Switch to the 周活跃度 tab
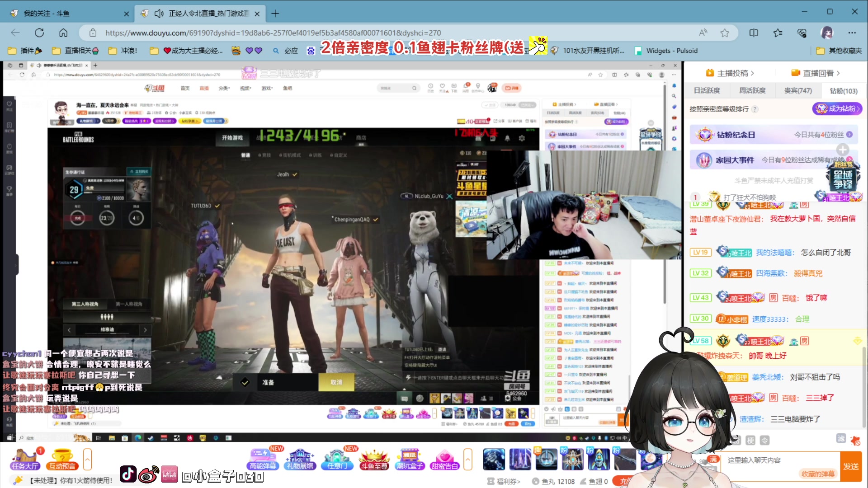 (752, 90)
